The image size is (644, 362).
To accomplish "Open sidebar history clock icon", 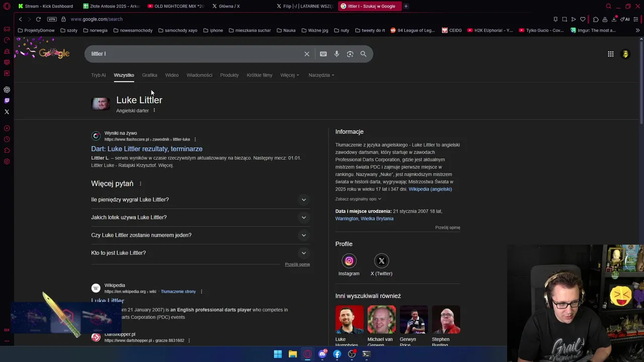I will click(7, 139).
